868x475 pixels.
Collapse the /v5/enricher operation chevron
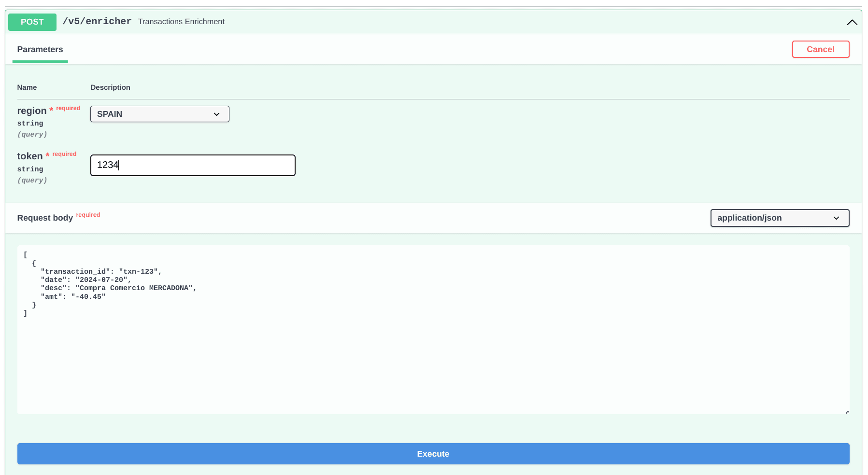[852, 22]
